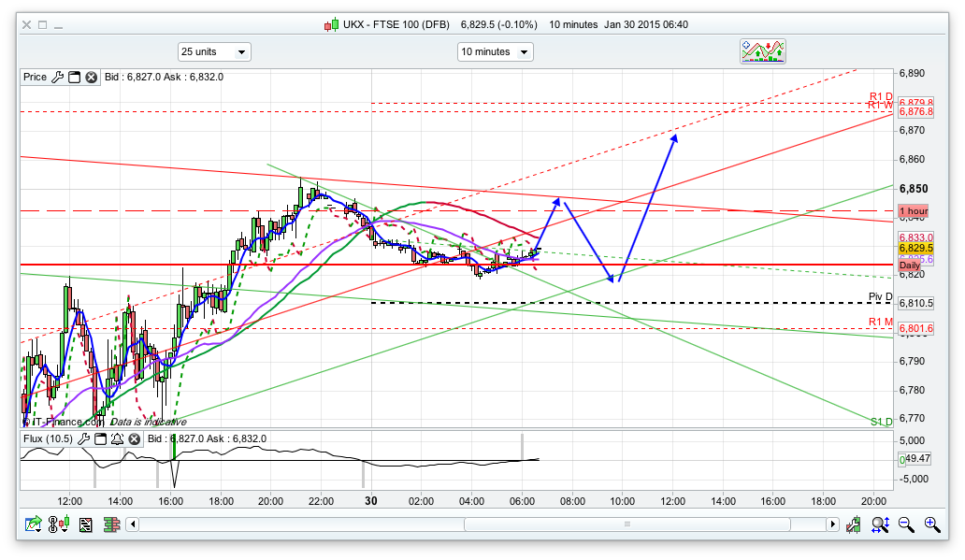Open Price panel settings wrench
Image resolution: width=965 pixels, height=560 pixels.
point(57,78)
